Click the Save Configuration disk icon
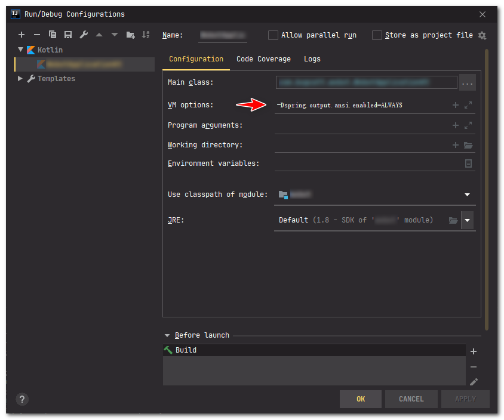 (x=68, y=35)
